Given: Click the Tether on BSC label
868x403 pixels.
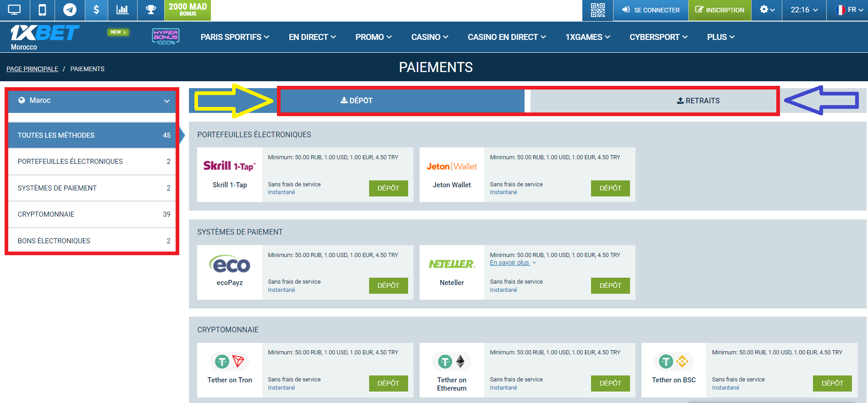Looking at the screenshot, I should tap(674, 380).
